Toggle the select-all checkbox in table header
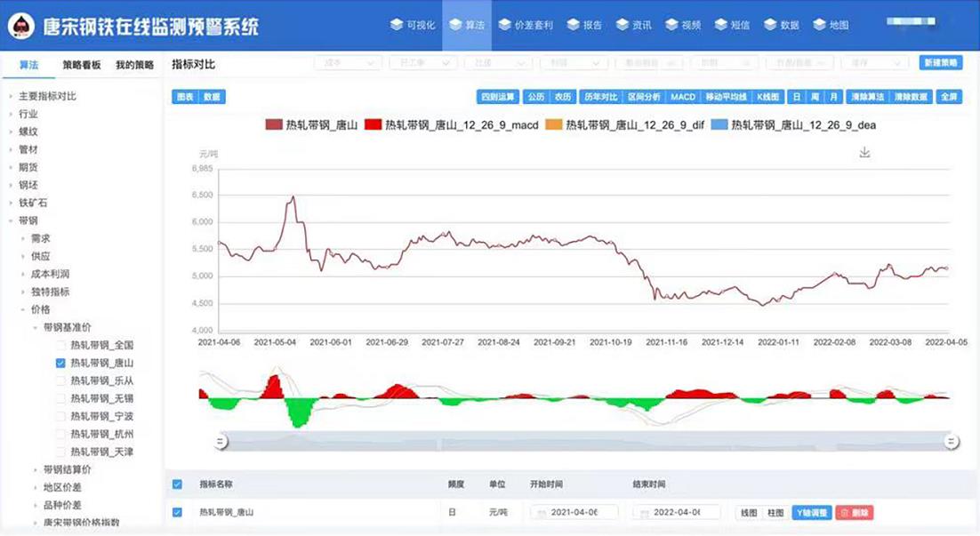Screen dimensions: 980x536 (177, 484)
